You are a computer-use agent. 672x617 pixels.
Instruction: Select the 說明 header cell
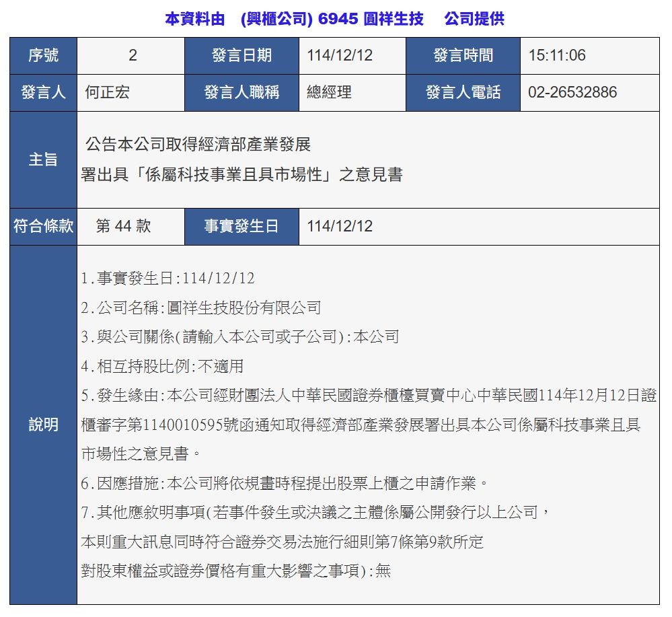point(43,425)
